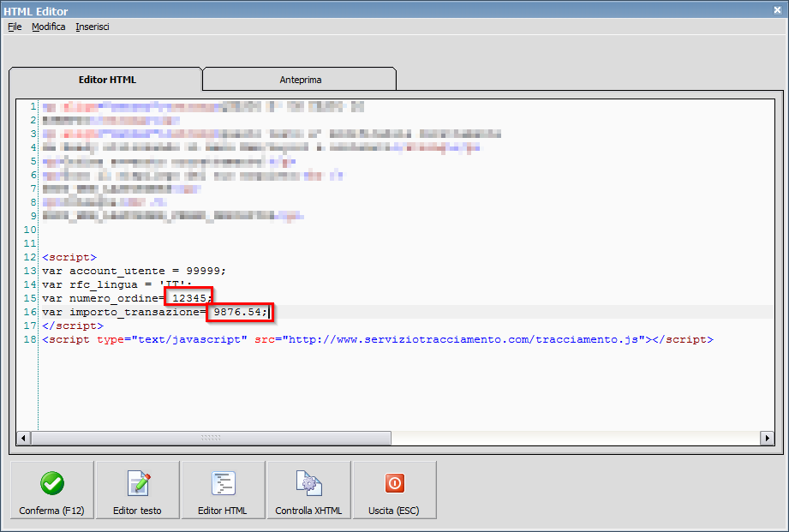Open the Inserisci menu
The image size is (789, 532).
click(92, 27)
